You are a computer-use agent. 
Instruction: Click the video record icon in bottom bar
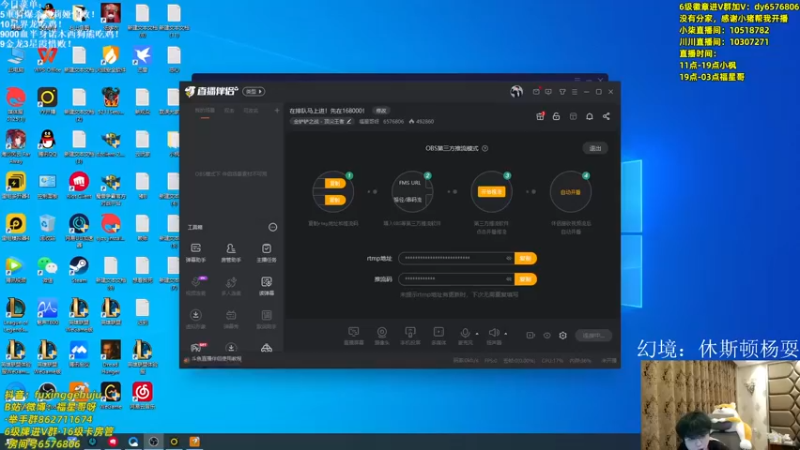[x=531, y=336]
